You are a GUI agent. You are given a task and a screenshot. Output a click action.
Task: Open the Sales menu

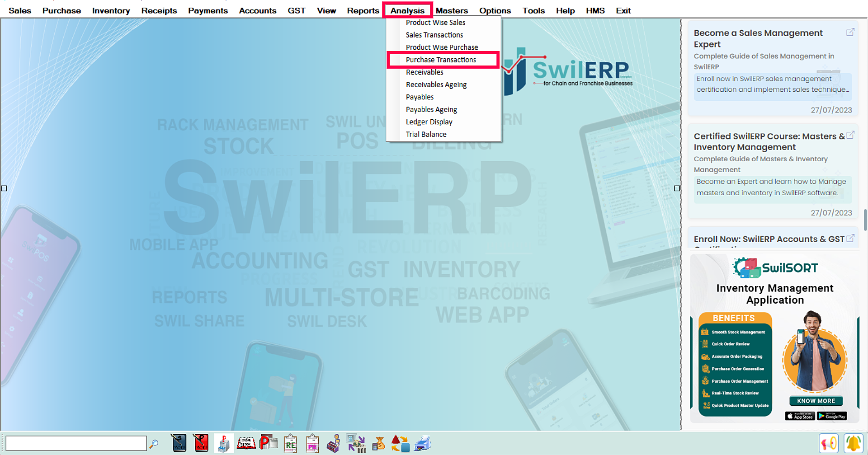[x=20, y=10]
